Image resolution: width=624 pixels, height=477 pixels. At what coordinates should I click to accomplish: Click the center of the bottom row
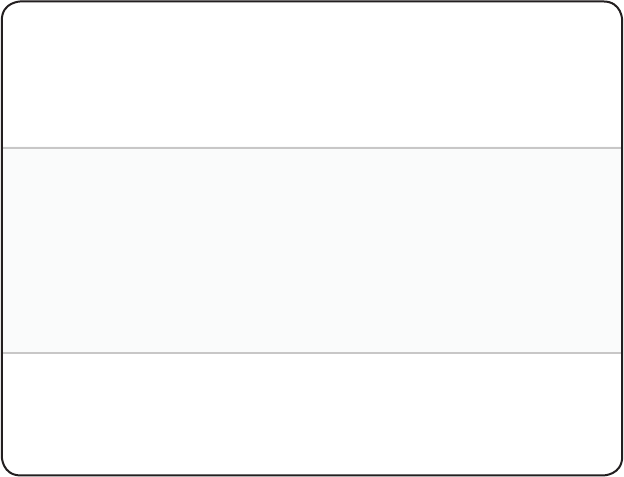click(x=312, y=413)
